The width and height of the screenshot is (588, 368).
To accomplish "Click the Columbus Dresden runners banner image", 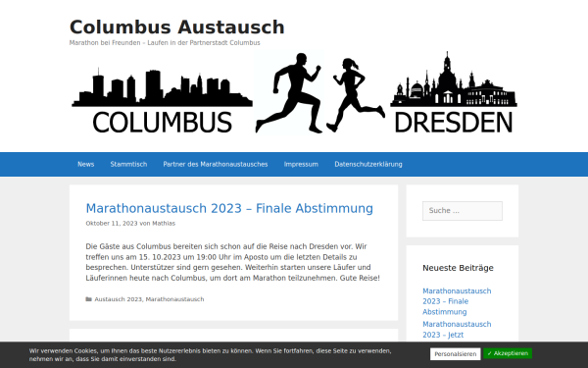I will tap(294, 92).
